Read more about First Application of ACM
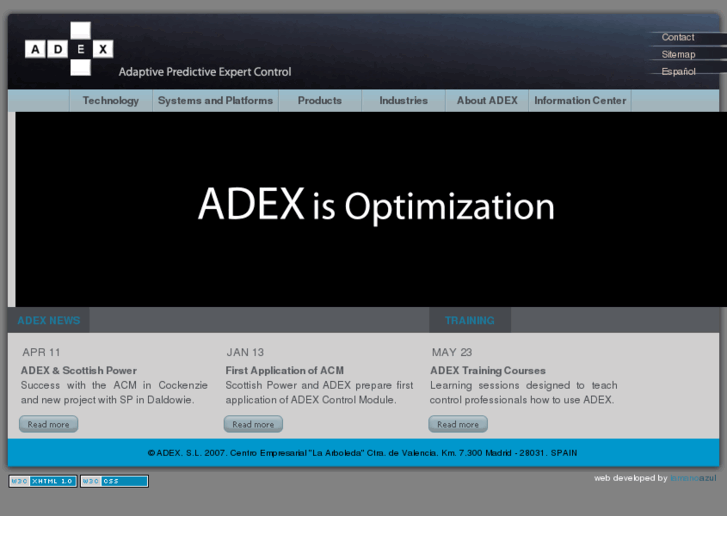 pyautogui.click(x=253, y=424)
